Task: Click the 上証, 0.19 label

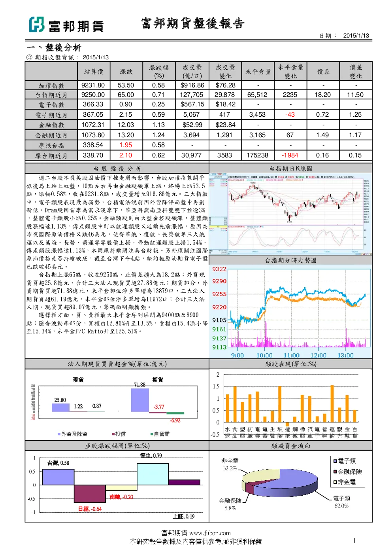Action: 184,516
